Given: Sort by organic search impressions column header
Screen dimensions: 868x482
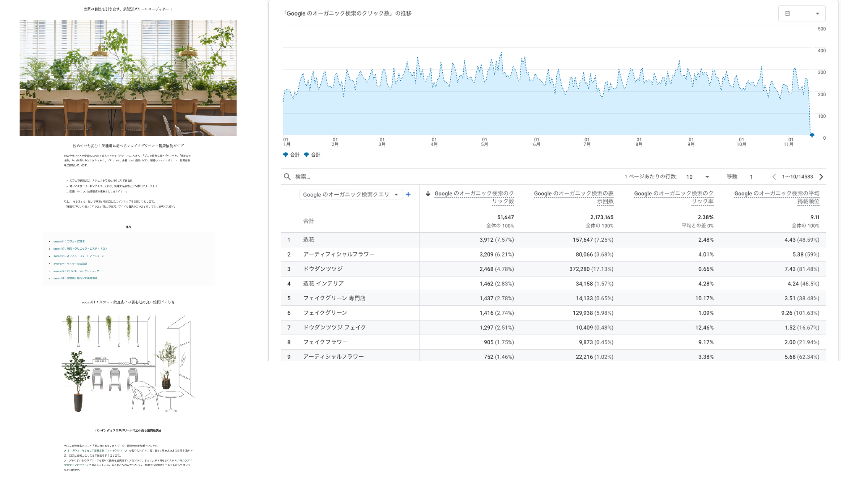Looking at the screenshot, I should (x=574, y=197).
